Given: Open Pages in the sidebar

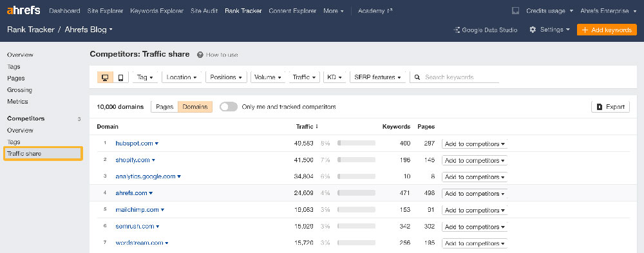Looking at the screenshot, I should [15, 78].
